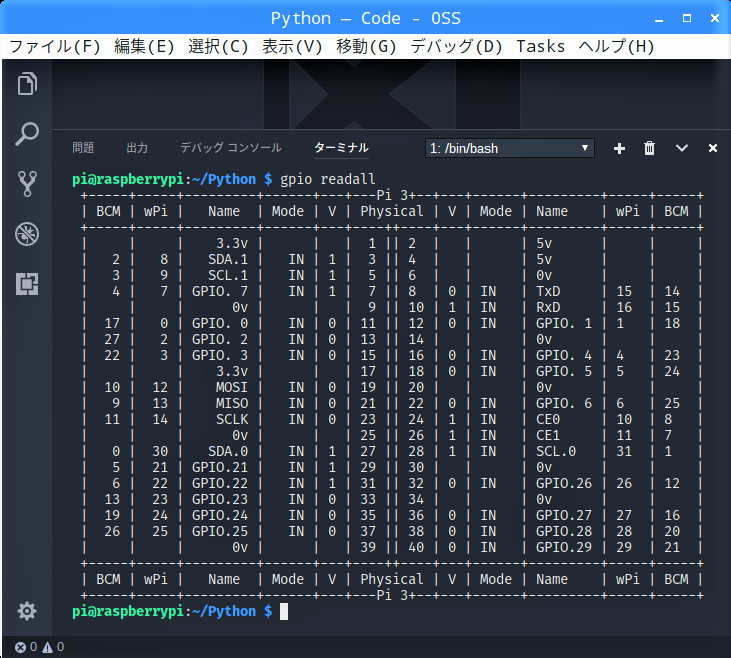The image size is (731, 658).
Task: Click 'GPIO.25' in the terminal table
Action: pos(220,531)
